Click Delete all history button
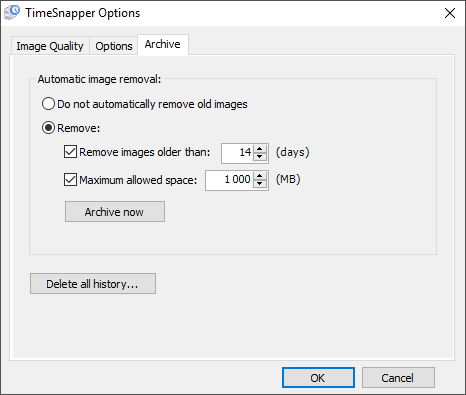The width and height of the screenshot is (466, 395). 93,284
